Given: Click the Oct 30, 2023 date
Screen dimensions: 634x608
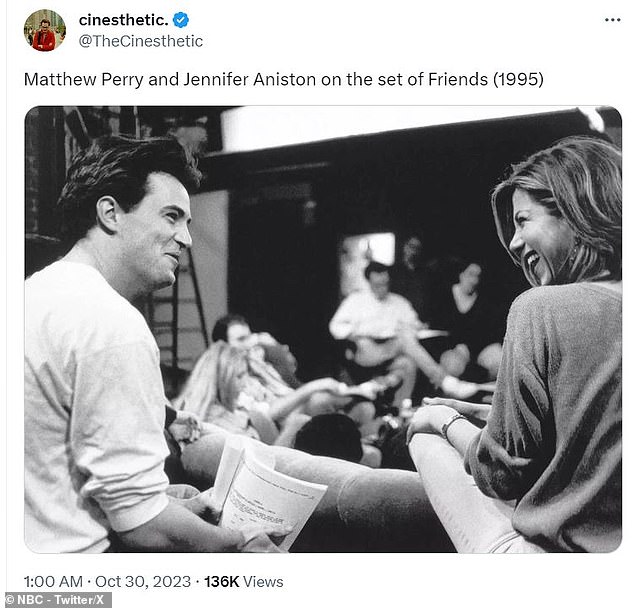Looking at the screenshot, I should [x=143, y=582].
